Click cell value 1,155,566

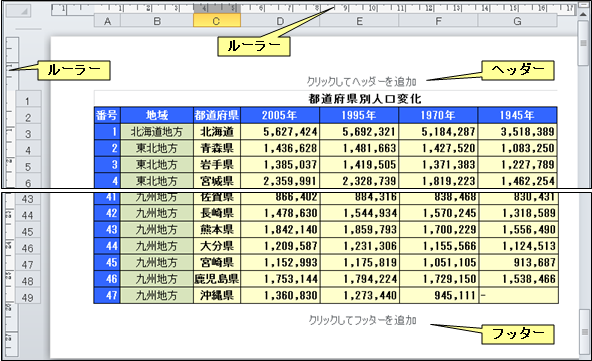438,246
